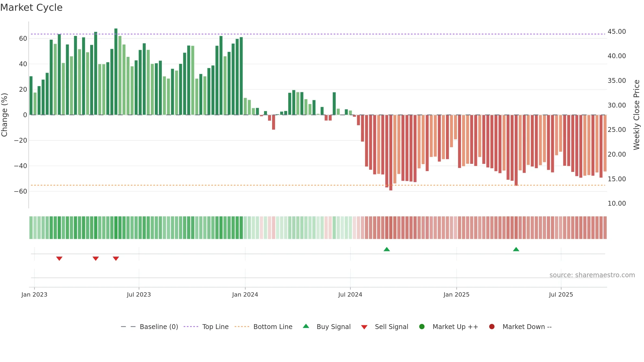This screenshot has height=362, width=644.
Task: Click the Jul 2025 axis label
Action: coord(561,295)
